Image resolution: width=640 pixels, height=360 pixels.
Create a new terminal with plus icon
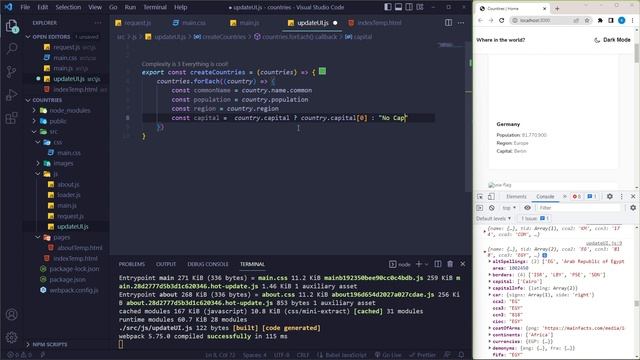pos(418,264)
